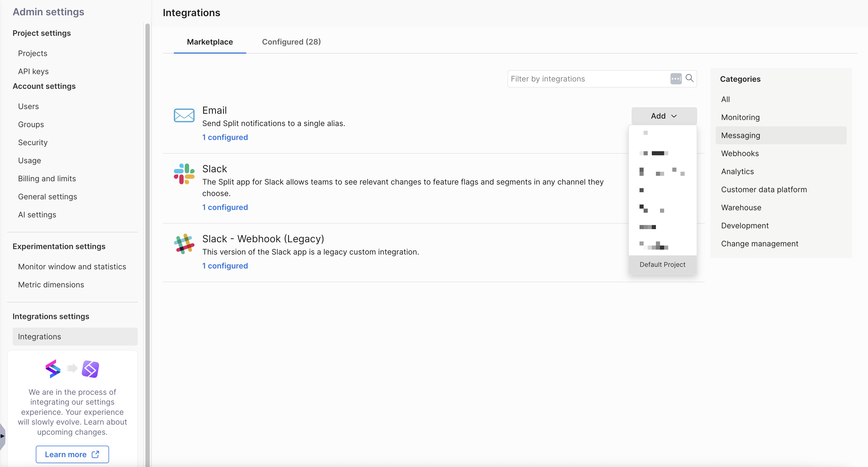Expand the collapsed panel arrow at left edge
Screen dimensions: 868x467
click(2, 436)
